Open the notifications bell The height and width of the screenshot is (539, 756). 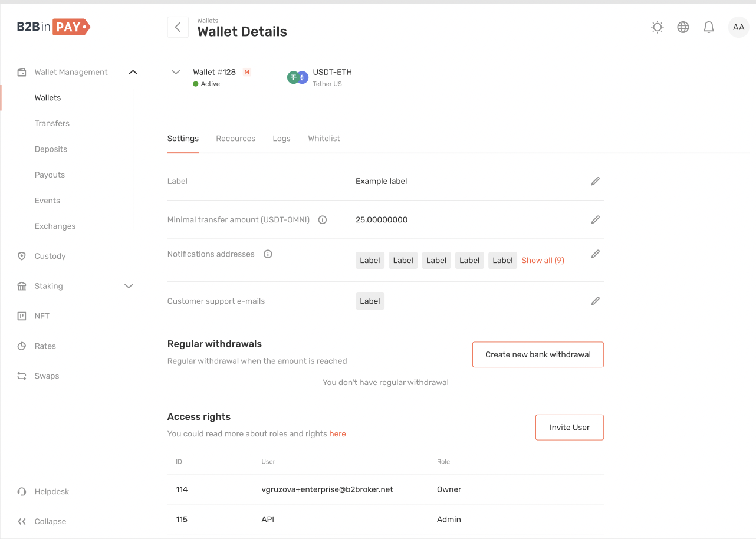tap(709, 27)
